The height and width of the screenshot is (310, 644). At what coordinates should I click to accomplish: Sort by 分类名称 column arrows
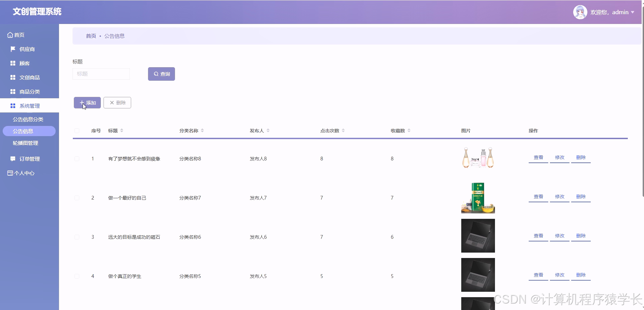[x=202, y=131]
